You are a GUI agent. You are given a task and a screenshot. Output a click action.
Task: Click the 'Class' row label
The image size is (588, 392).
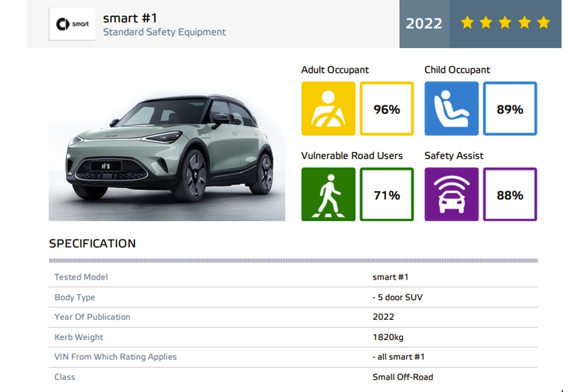[65, 377]
